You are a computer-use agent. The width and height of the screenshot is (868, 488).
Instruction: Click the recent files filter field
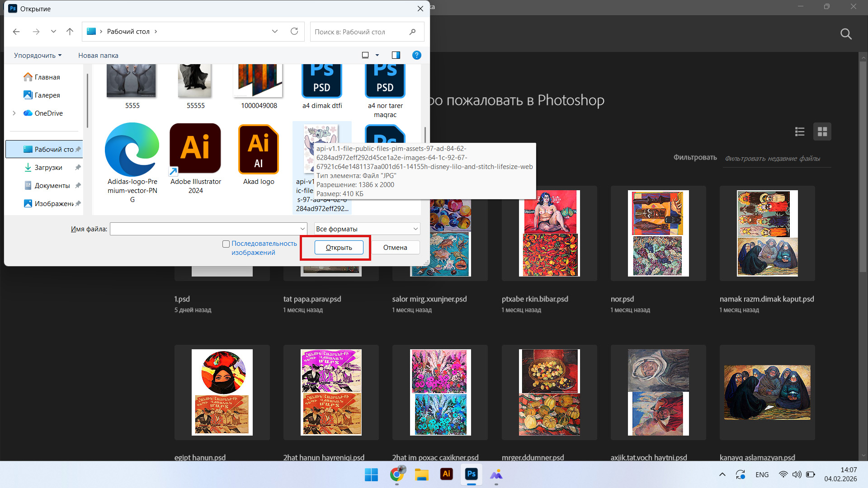point(776,159)
